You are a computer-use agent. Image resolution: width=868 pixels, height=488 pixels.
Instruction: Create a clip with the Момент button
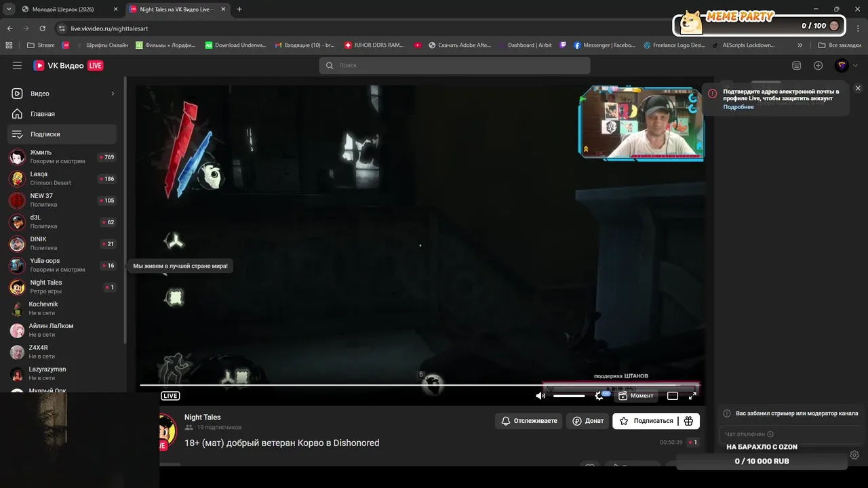pos(636,396)
